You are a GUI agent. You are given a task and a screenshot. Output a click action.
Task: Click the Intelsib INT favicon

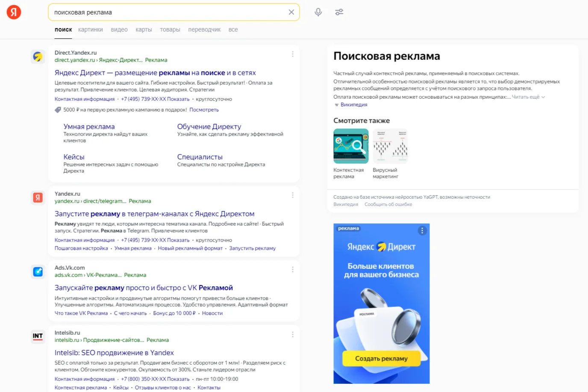[x=38, y=336]
